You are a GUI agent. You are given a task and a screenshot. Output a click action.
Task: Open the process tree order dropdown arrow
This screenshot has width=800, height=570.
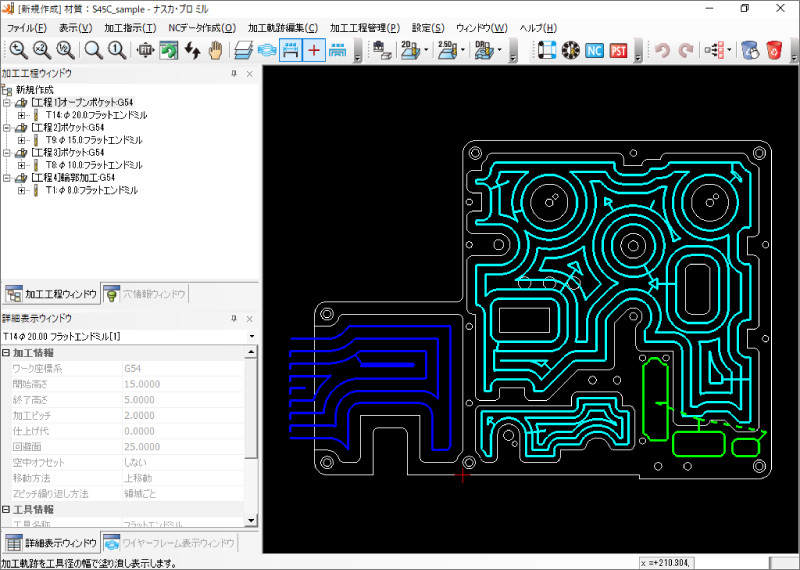coord(729,50)
